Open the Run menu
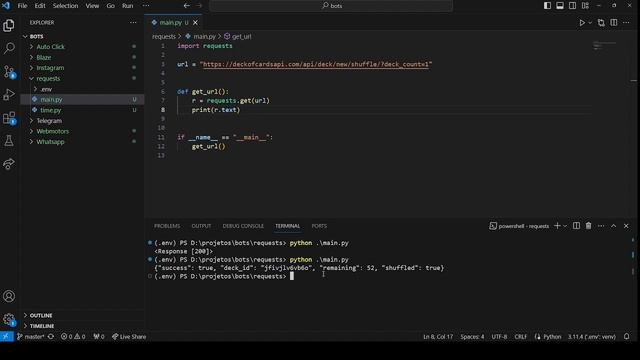 128,6
